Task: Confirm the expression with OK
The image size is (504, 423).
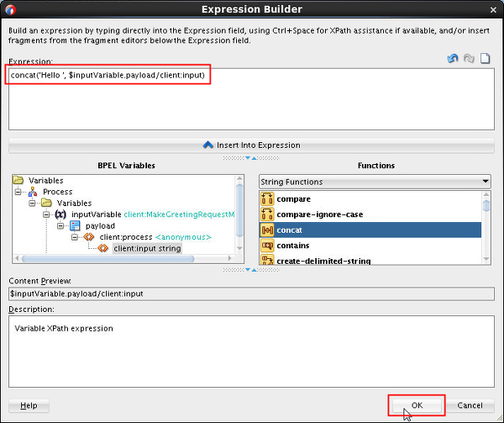Action: coord(417,405)
